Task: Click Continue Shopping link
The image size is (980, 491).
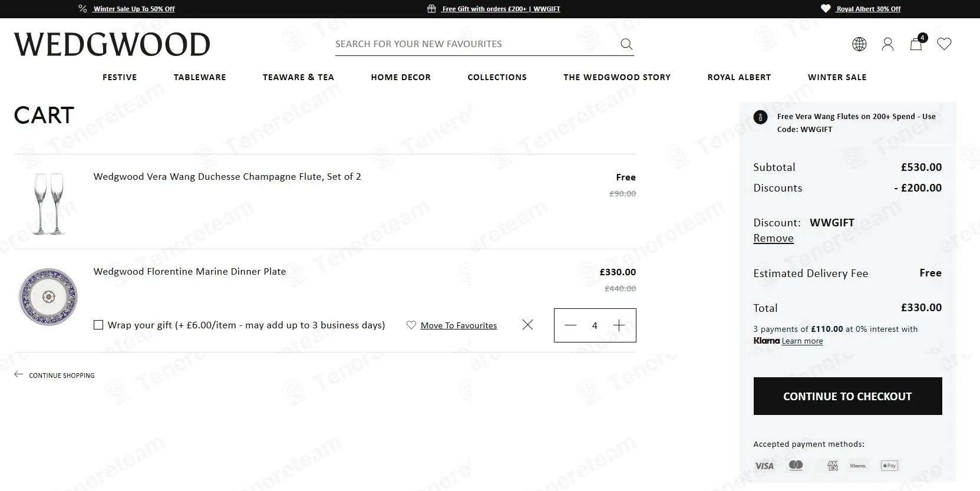Action: [62, 375]
